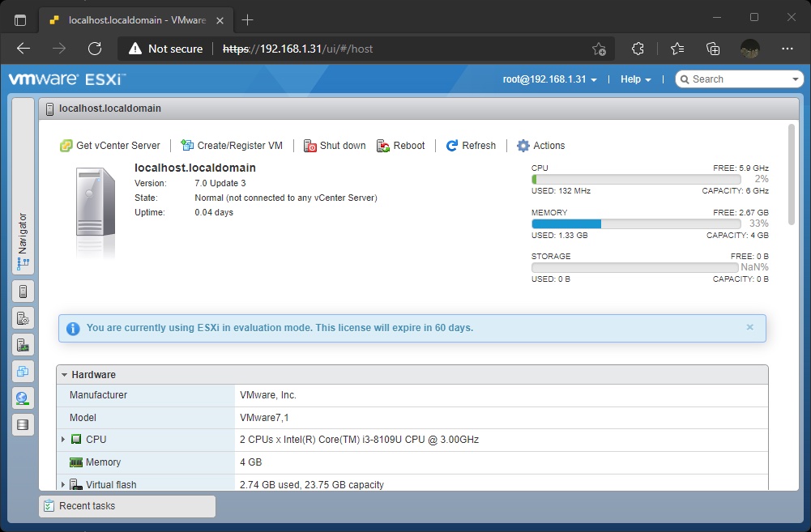Click the CPU usage bar

click(x=636, y=180)
